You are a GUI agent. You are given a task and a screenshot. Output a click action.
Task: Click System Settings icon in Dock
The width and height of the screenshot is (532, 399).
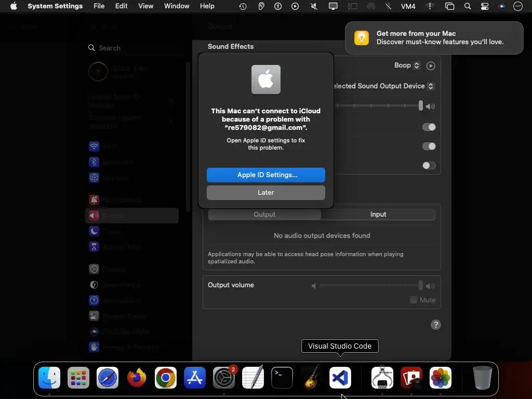224,378
